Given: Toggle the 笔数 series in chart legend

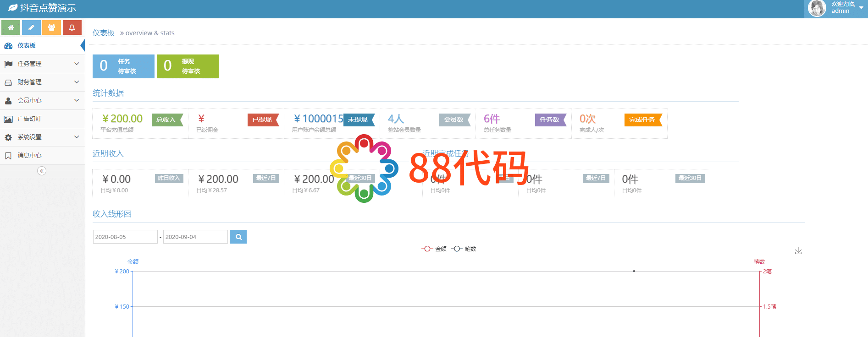Looking at the screenshot, I should (464, 249).
